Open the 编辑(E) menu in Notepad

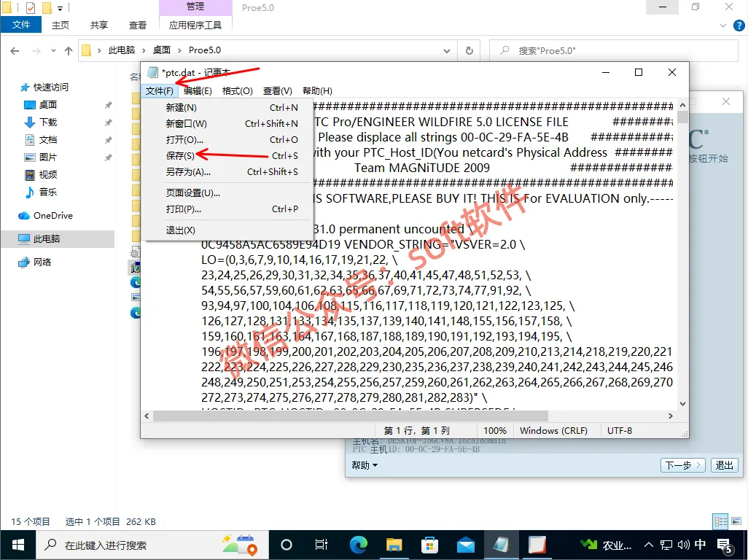click(x=198, y=90)
